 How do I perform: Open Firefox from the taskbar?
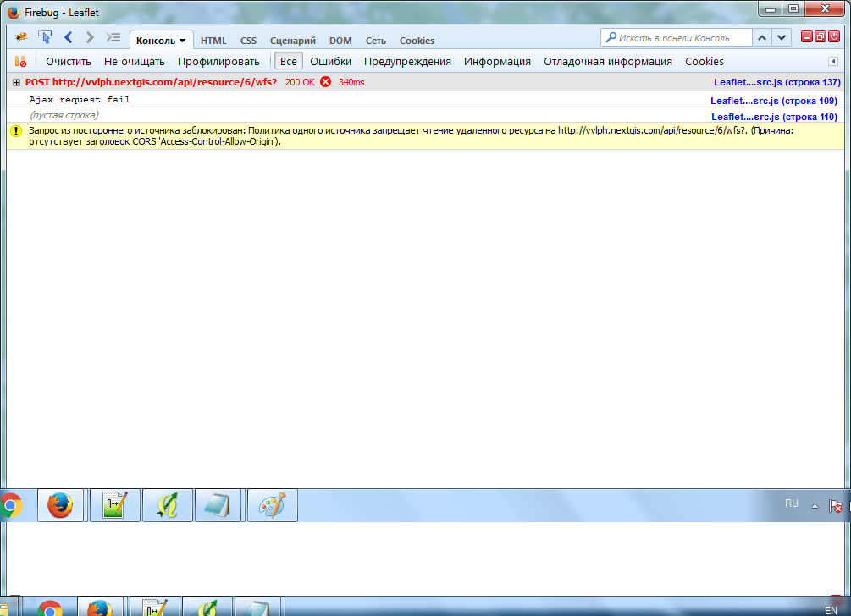point(60,505)
